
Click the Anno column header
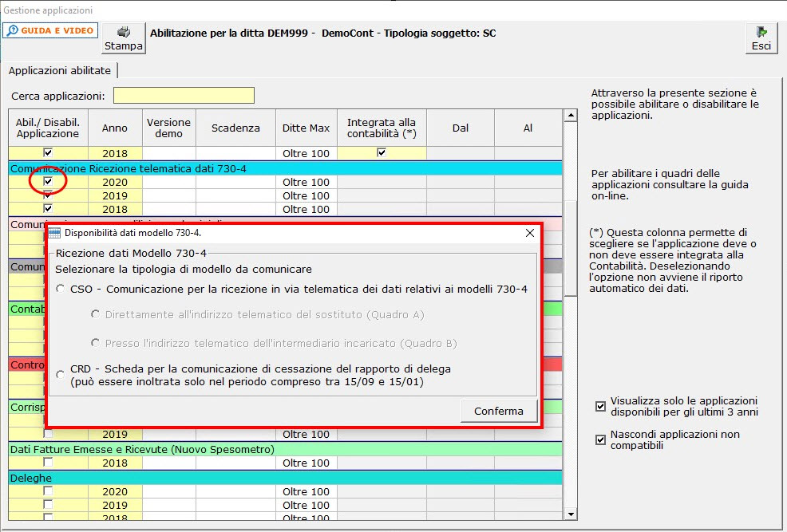[x=115, y=128]
